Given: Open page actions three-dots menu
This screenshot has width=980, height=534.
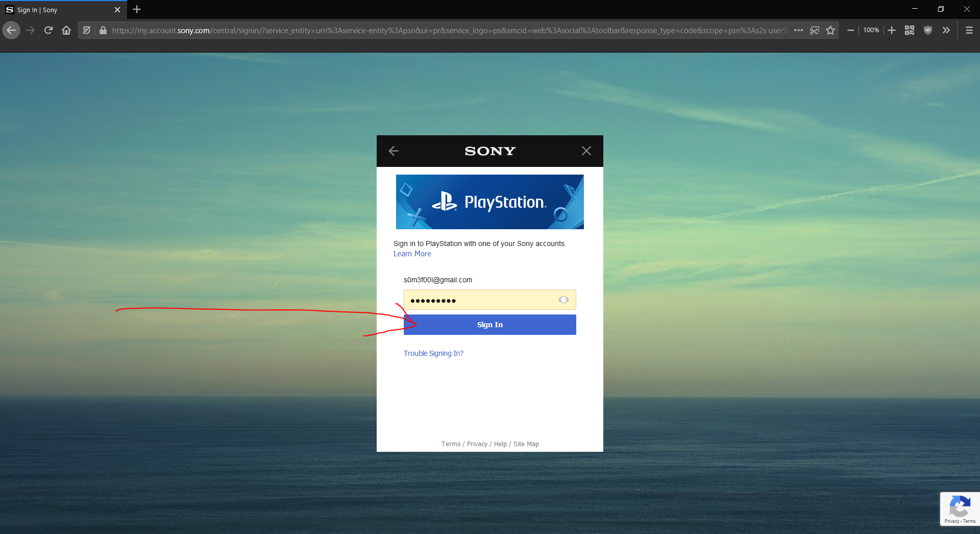Looking at the screenshot, I should coord(799,30).
